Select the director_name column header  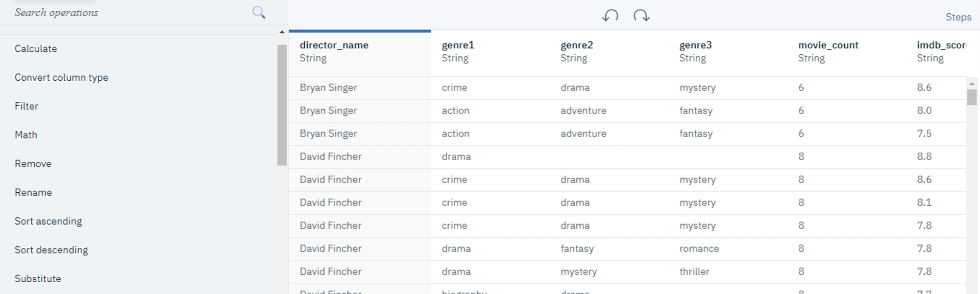coord(360,52)
